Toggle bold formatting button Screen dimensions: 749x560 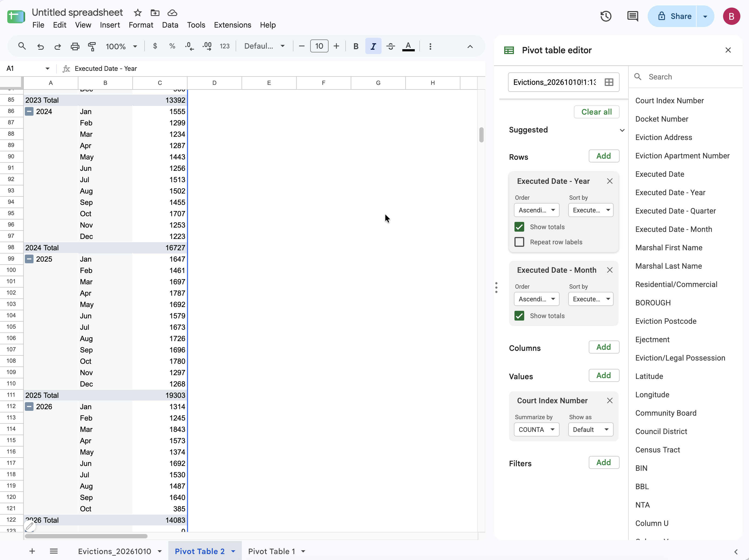click(356, 46)
